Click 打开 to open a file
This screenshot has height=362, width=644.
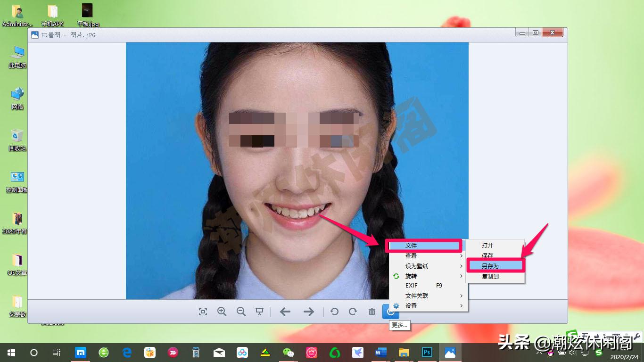coord(487,245)
